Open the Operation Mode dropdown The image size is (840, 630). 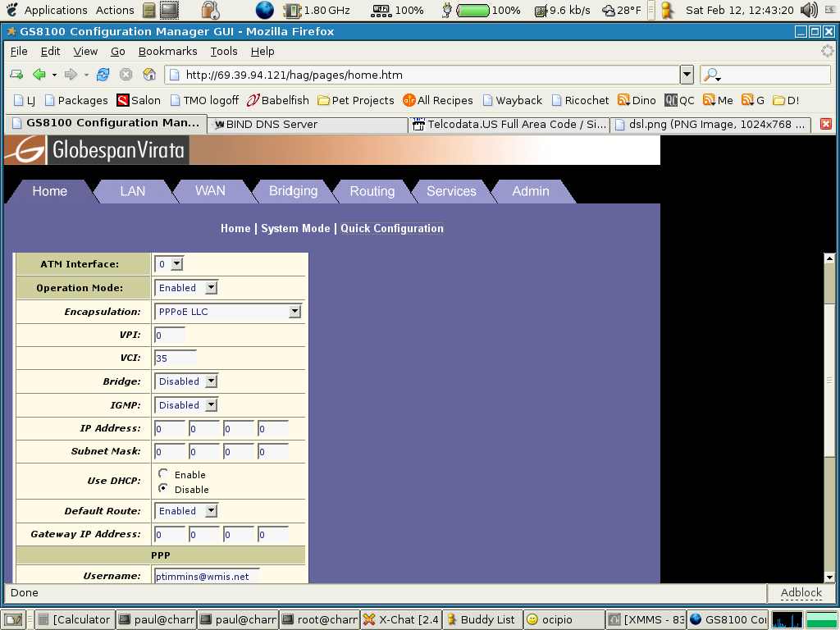[211, 288]
